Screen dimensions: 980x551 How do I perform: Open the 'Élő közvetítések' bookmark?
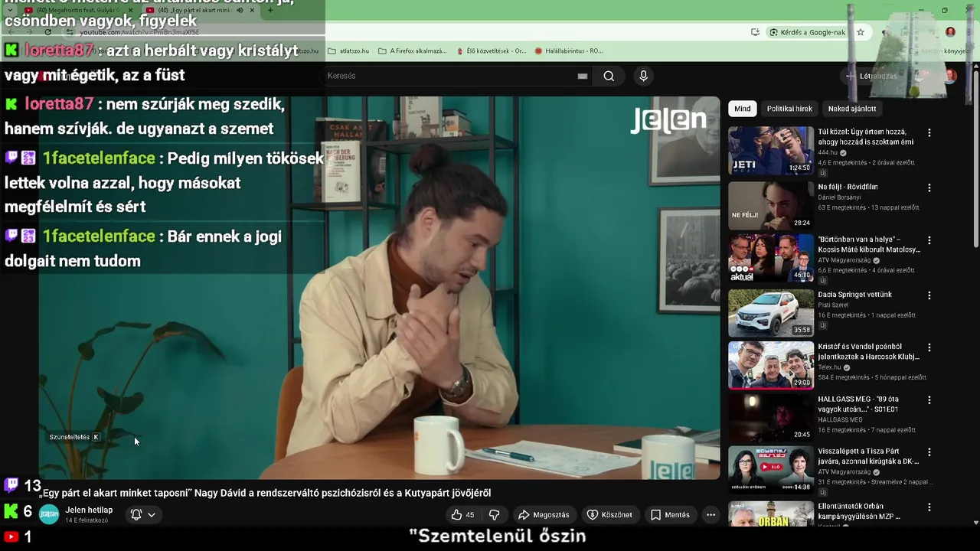coord(492,51)
